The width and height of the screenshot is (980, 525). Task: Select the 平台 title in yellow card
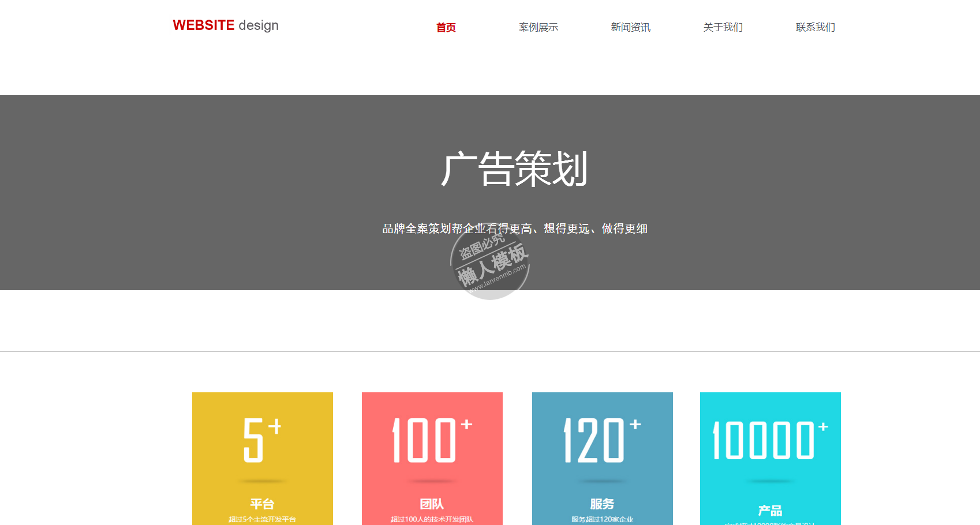[262, 504]
